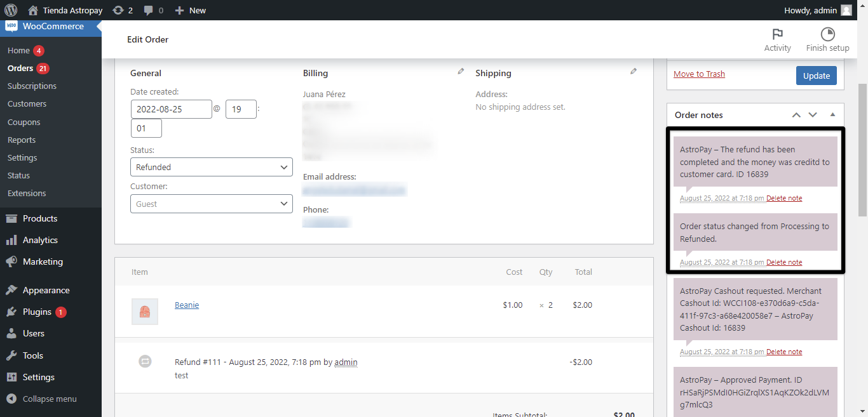
Task: Open the New content menu
Action: pos(190,10)
